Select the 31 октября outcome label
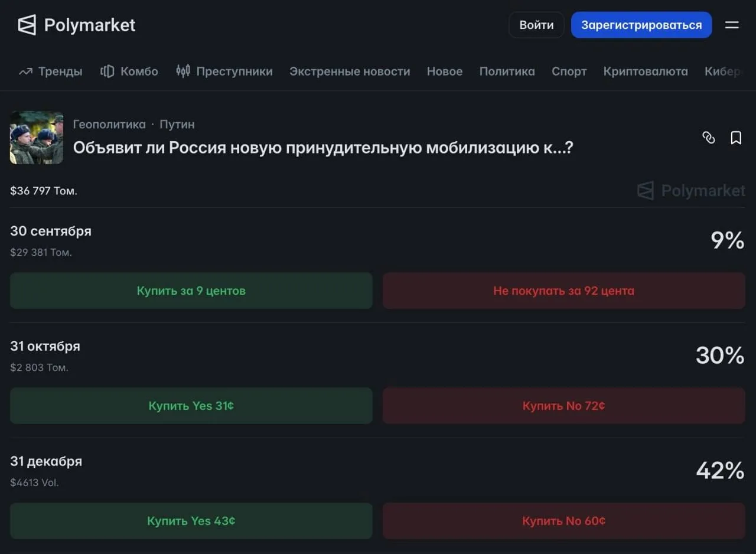This screenshot has height=554, width=756. point(45,346)
